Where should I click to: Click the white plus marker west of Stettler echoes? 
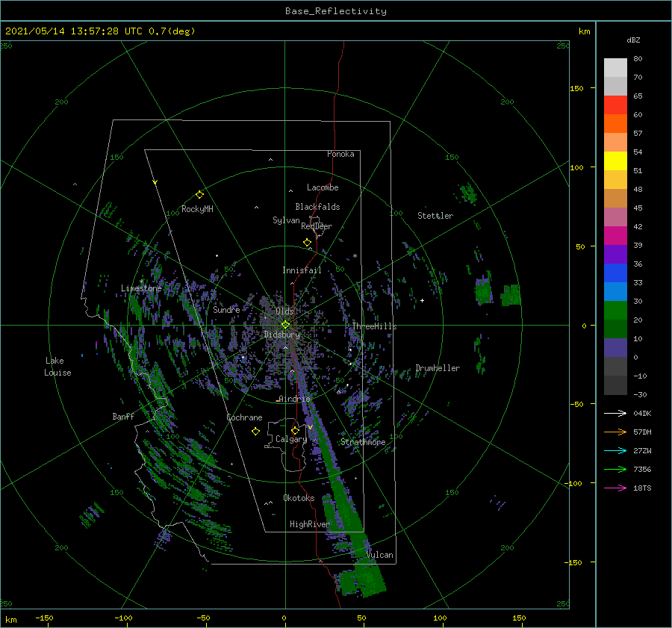click(x=422, y=300)
